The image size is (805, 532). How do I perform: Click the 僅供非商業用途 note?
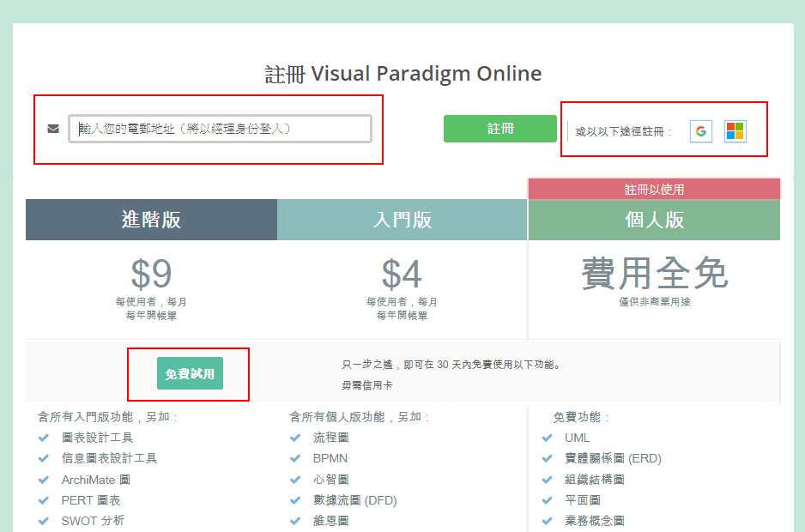[655, 302]
